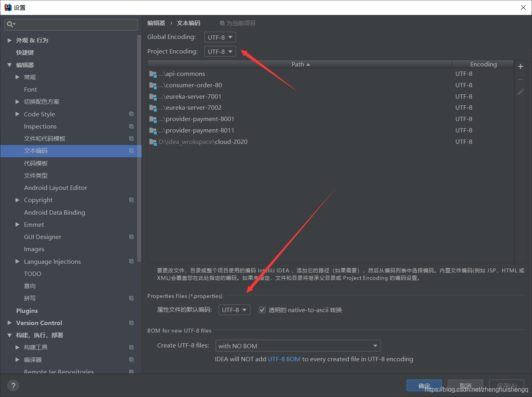Collapse the 编辑器 tree node

coord(9,65)
